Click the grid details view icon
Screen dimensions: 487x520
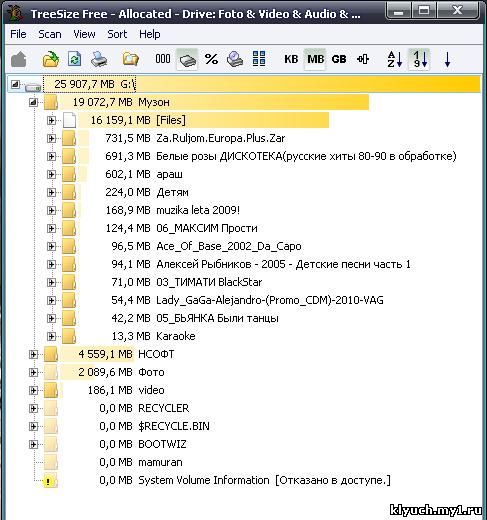click(x=259, y=59)
